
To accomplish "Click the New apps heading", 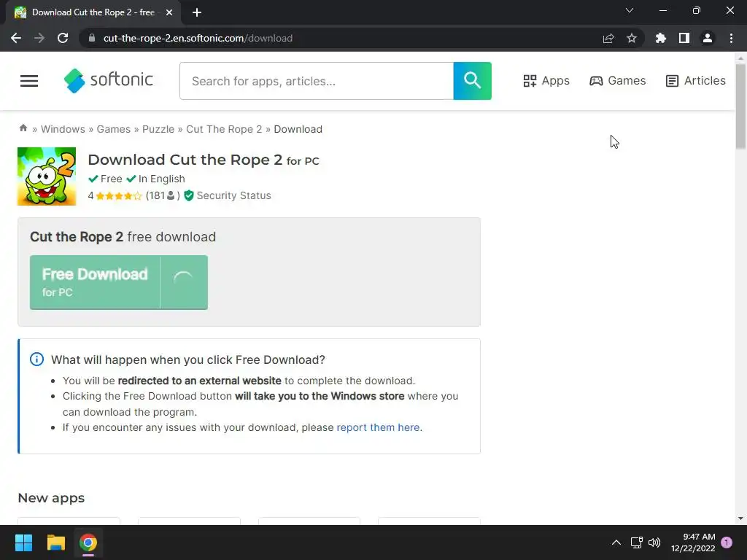I will (52, 498).
